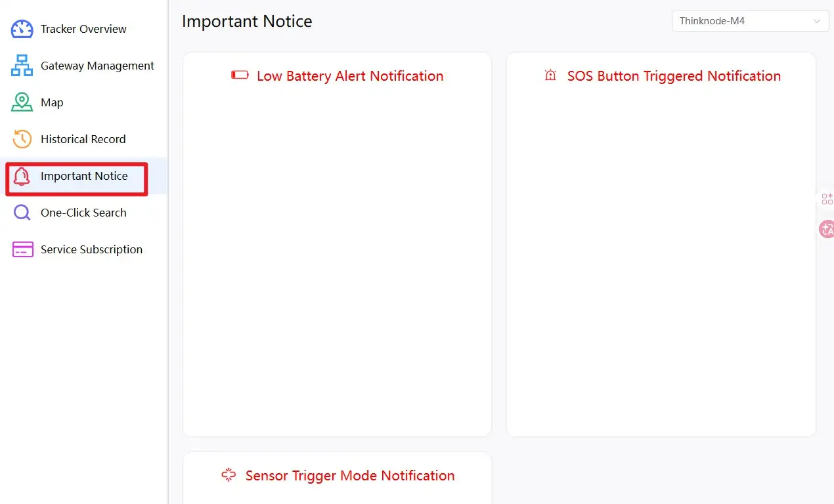Expand the device selector chevron arrow
This screenshot has width=834, height=504.
pos(817,21)
